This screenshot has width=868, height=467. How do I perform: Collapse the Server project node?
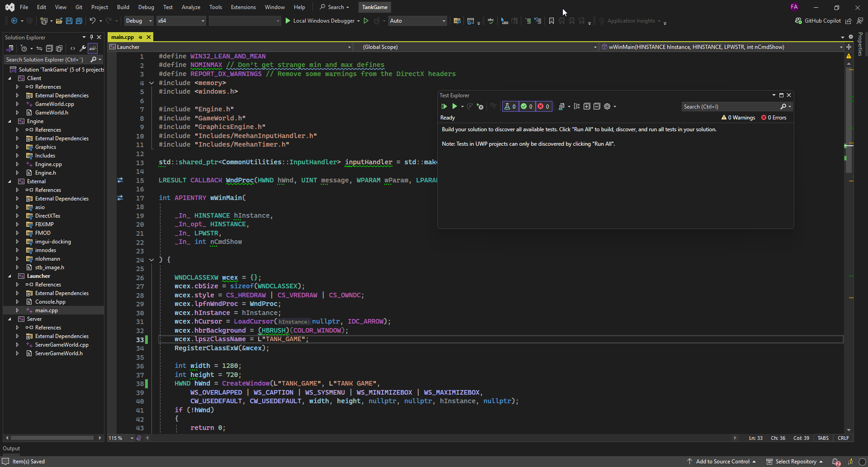[9, 319]
